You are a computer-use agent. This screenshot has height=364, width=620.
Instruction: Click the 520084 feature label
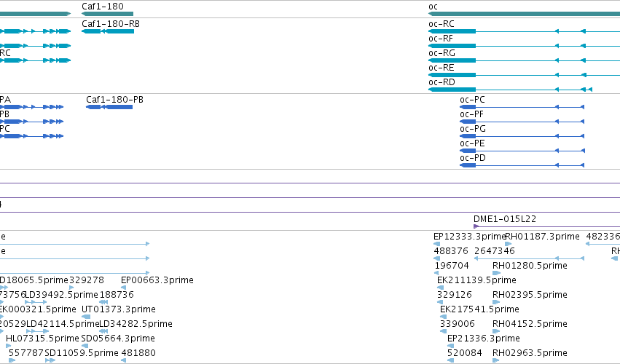[x=465, y=353]
